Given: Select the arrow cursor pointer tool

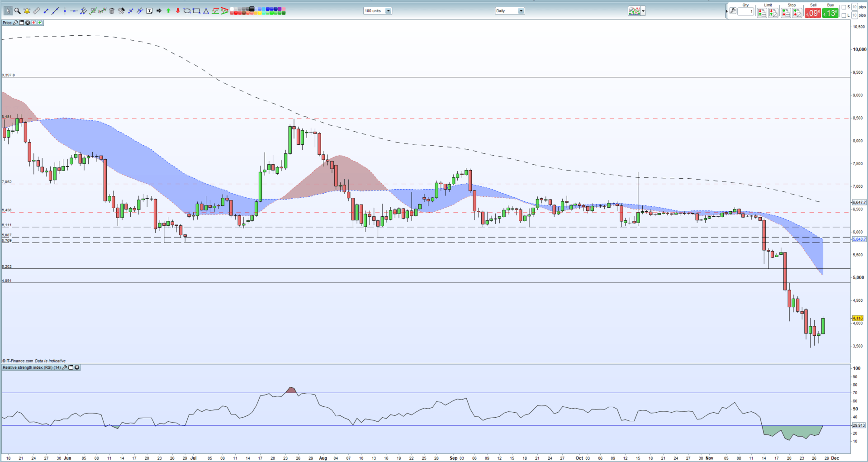Looking at the screenshot, I should [x=8, y=11].
